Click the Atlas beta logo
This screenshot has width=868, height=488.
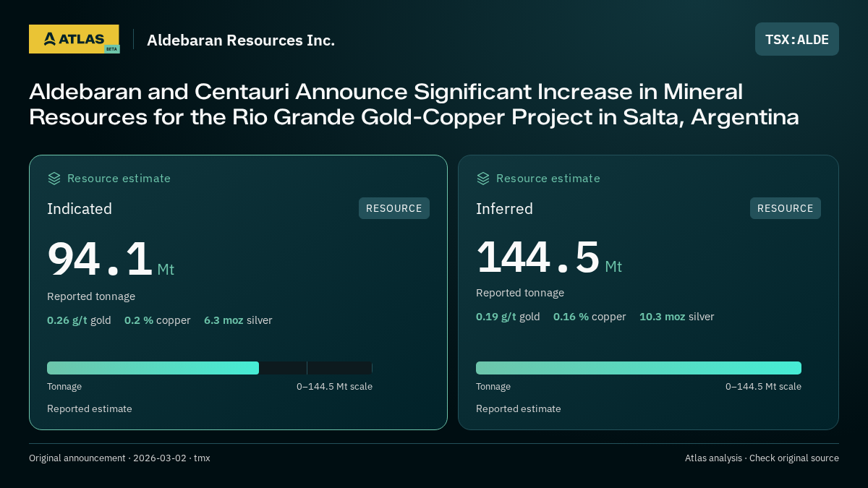(74, 39)
